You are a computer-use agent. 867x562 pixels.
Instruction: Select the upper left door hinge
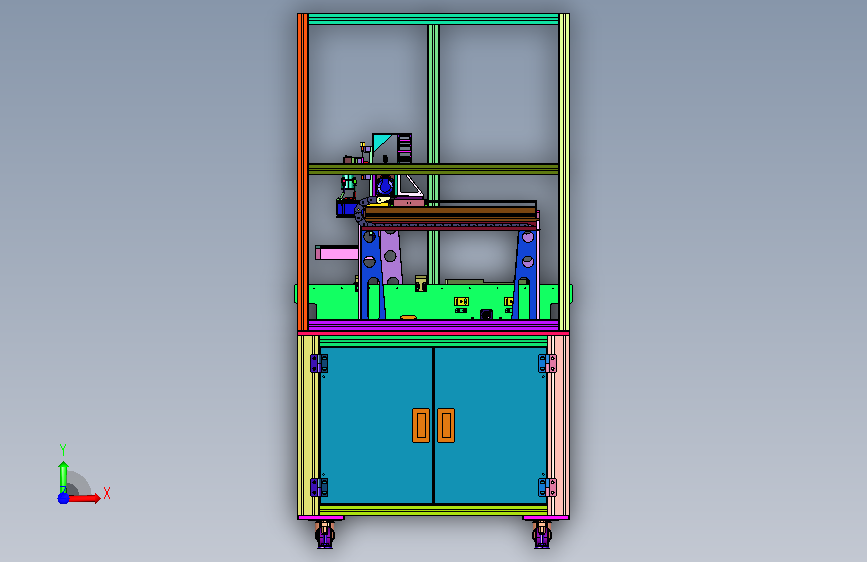pyautogui.click(x=319, y=363)
